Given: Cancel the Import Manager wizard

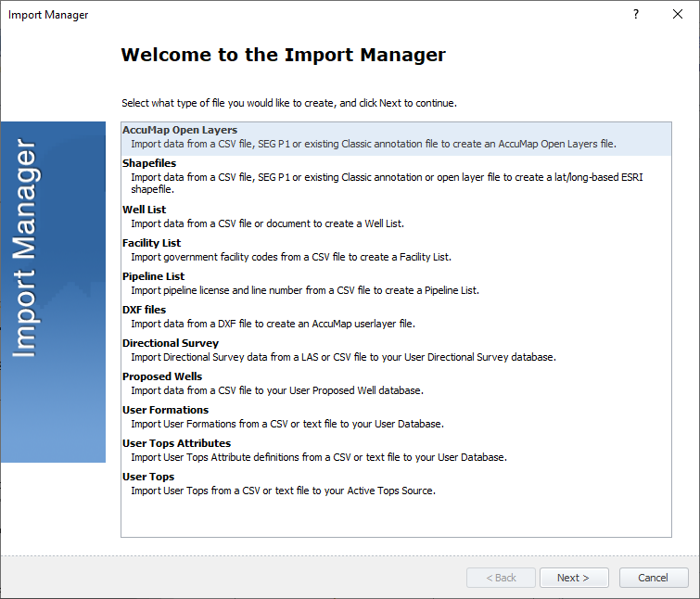Looking at the screenshot, I should 653,578.
